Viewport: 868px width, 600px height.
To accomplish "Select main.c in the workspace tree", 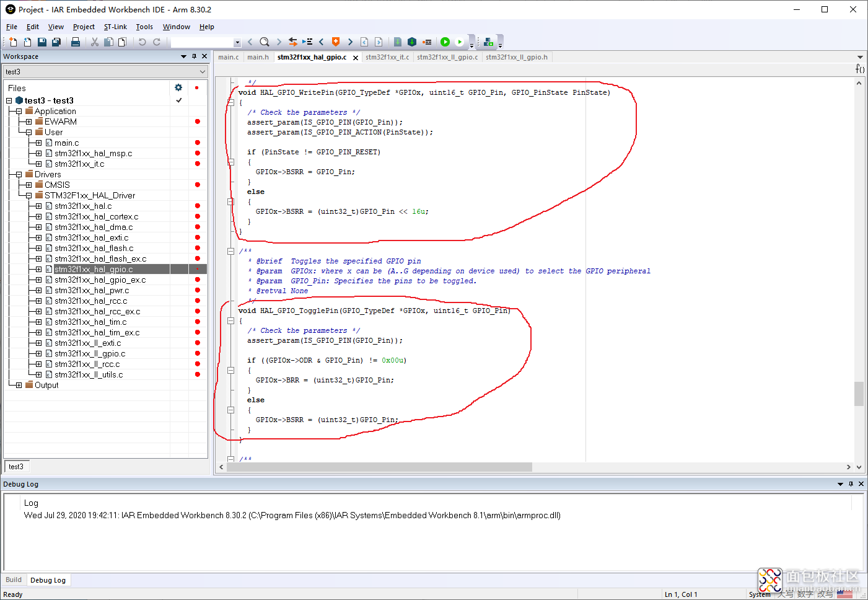I will (67, 143).
